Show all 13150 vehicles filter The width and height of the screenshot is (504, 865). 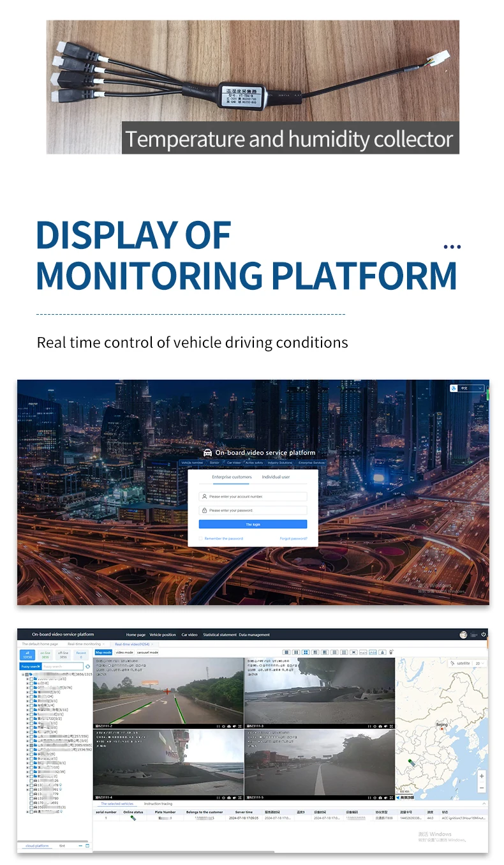(x=27, y=655)
